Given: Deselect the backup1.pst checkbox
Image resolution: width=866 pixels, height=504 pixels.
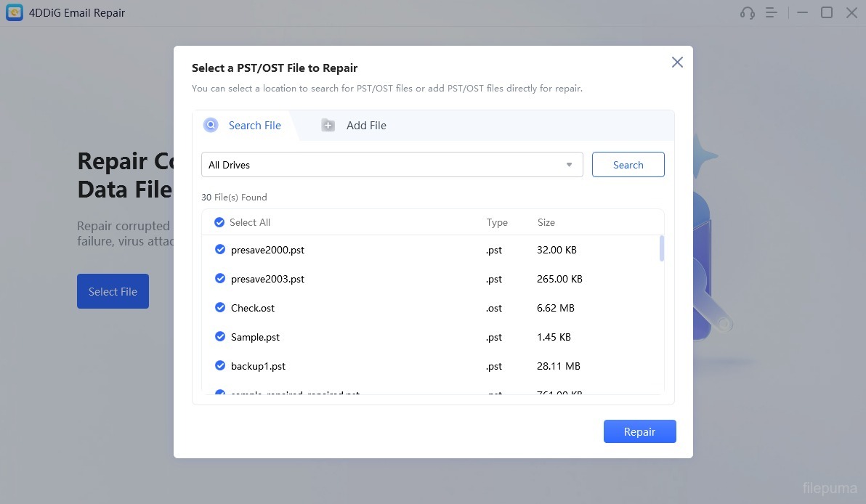Looking at the screenshot, I should click(220, 365).
